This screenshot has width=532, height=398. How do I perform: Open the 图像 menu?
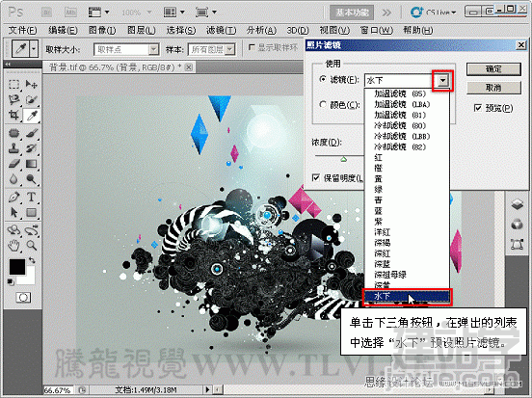[102, 31]
